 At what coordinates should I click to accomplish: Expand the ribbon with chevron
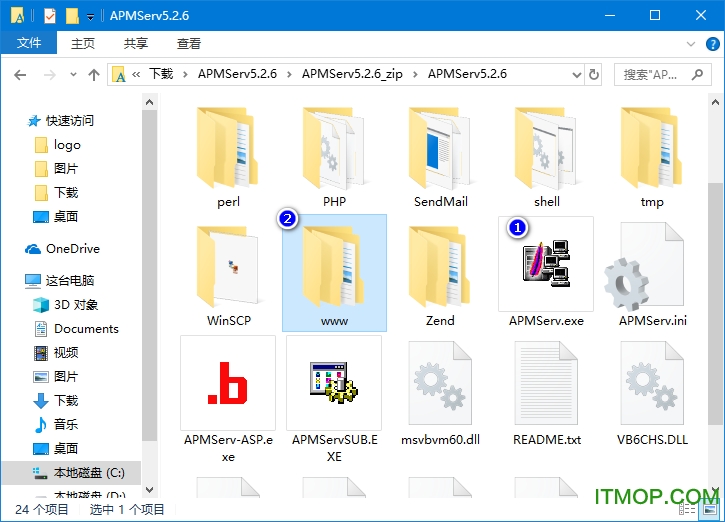click(x=691, y=44)
